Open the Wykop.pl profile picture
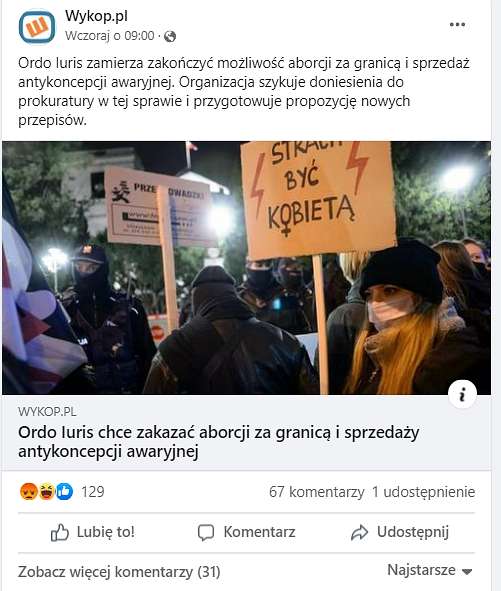 tap(37, 27)
